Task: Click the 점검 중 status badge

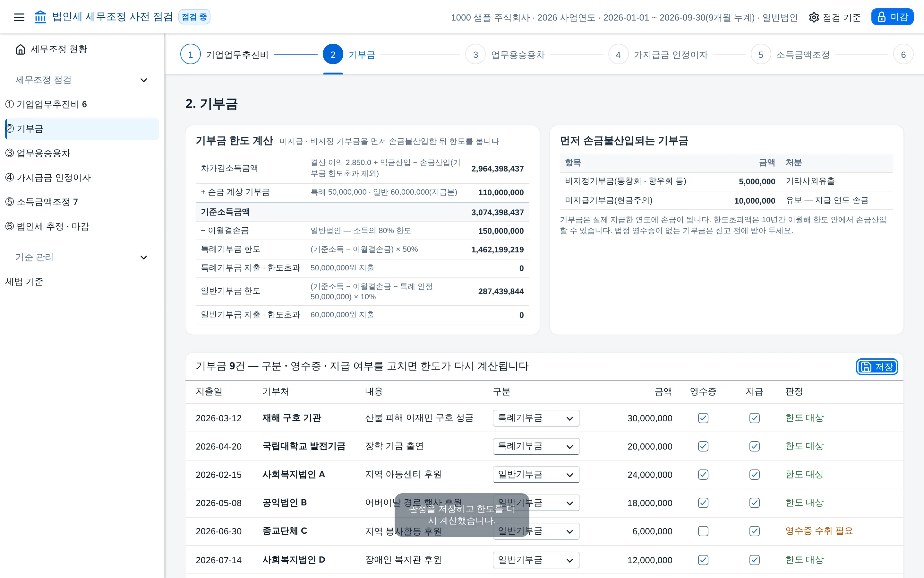Action: [x=194, y=17]
